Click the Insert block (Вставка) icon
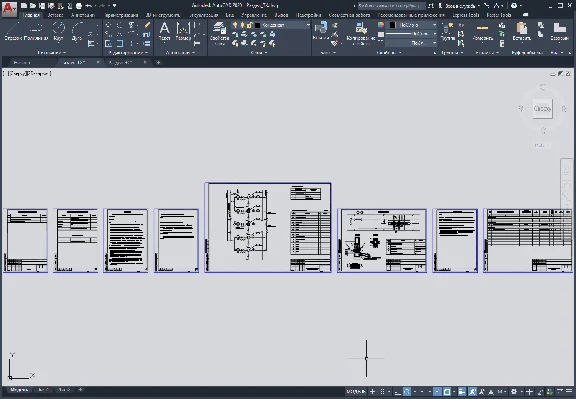 [x=321, y=30]
